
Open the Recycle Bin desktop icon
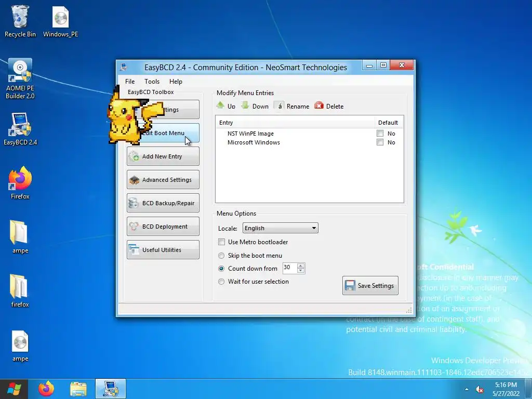pos(20,21)
